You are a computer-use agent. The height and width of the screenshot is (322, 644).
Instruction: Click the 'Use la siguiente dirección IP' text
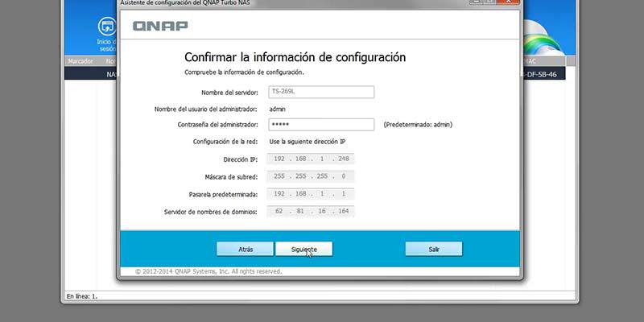pos(308,142)
